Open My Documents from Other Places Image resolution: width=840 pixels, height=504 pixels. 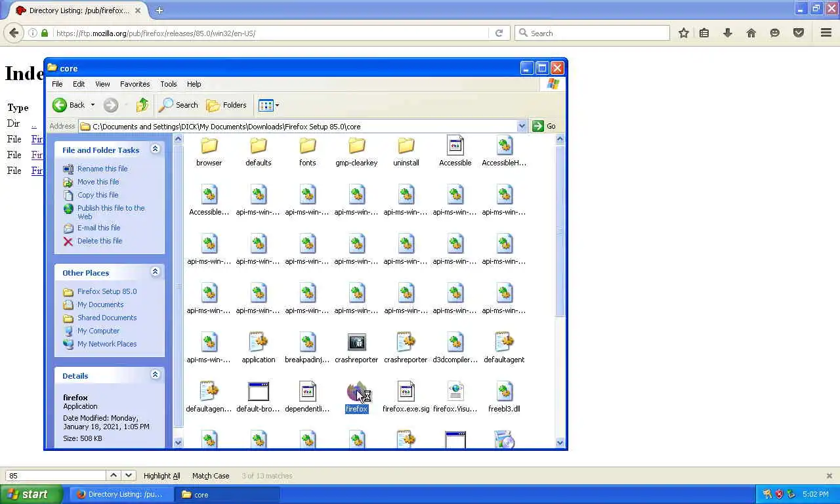100,304
